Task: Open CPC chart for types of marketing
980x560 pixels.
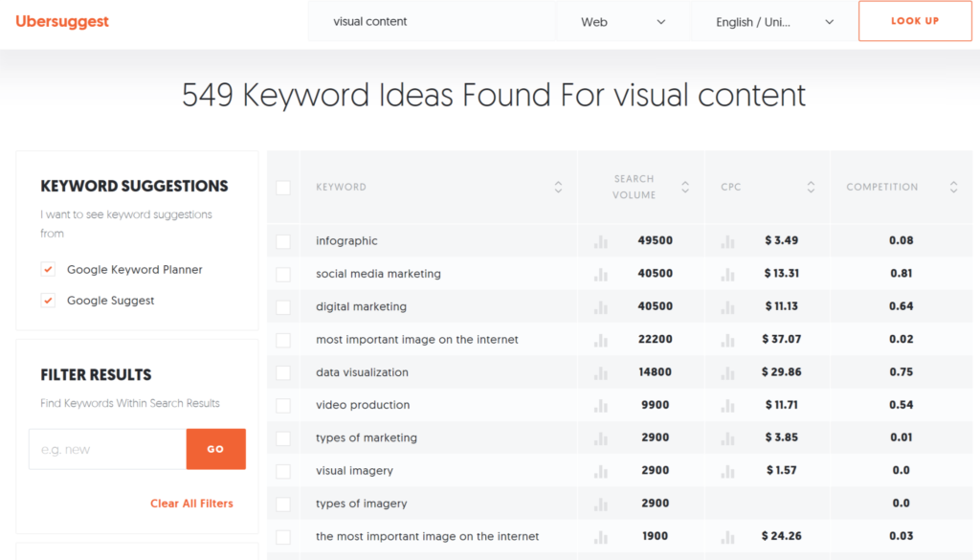Action: 727,438
